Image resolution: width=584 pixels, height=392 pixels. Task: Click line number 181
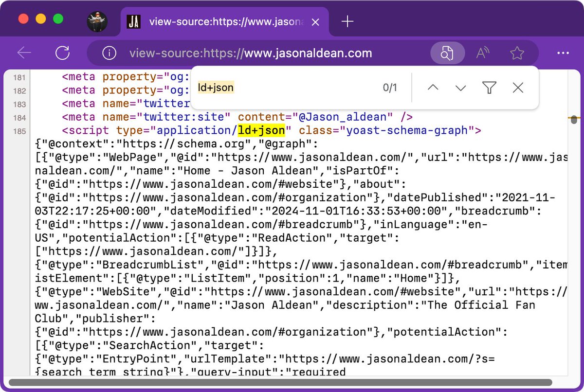tap(19, 77)
